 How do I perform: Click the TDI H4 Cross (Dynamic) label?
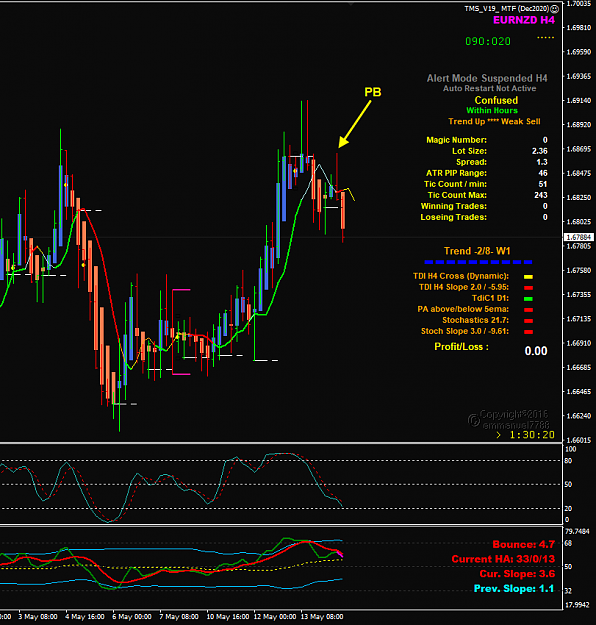coord(461,276)
